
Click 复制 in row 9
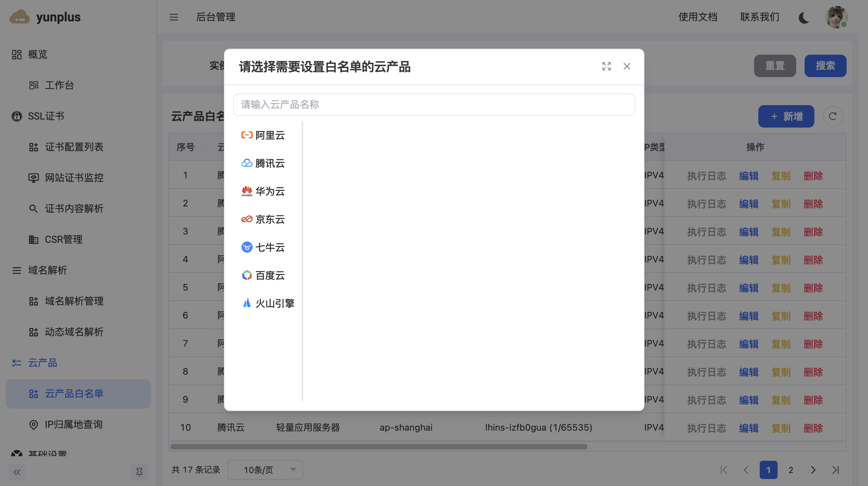point(781,400)
